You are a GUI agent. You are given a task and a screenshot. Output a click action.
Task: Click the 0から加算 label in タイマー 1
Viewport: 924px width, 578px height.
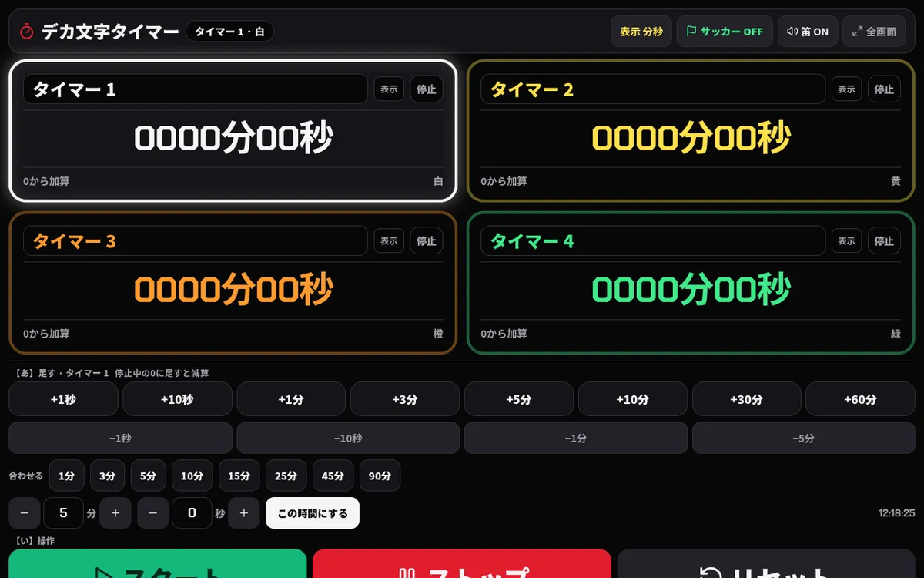pyautogui.click(x=46, y=182)
